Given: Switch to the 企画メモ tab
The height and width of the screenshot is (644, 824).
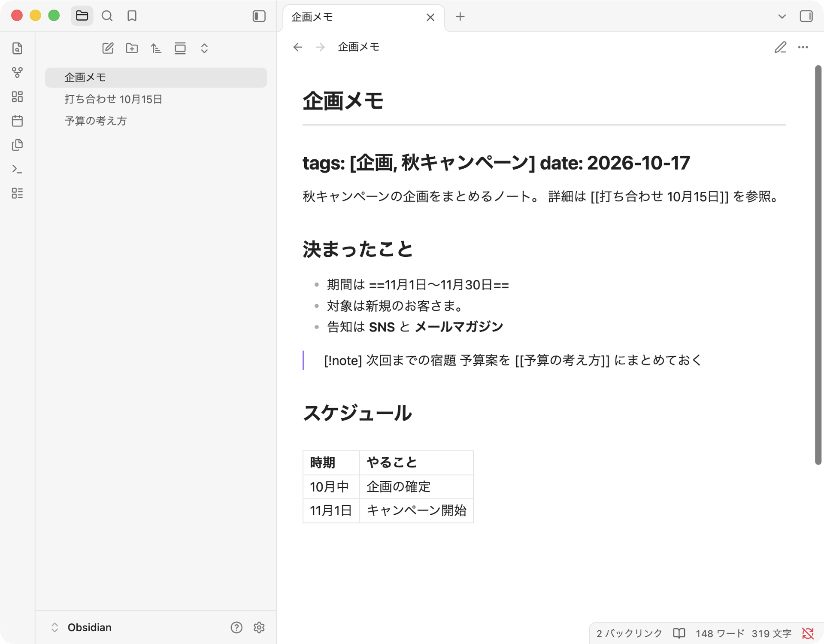Looking at the screenshot, I should click(364, 17).
